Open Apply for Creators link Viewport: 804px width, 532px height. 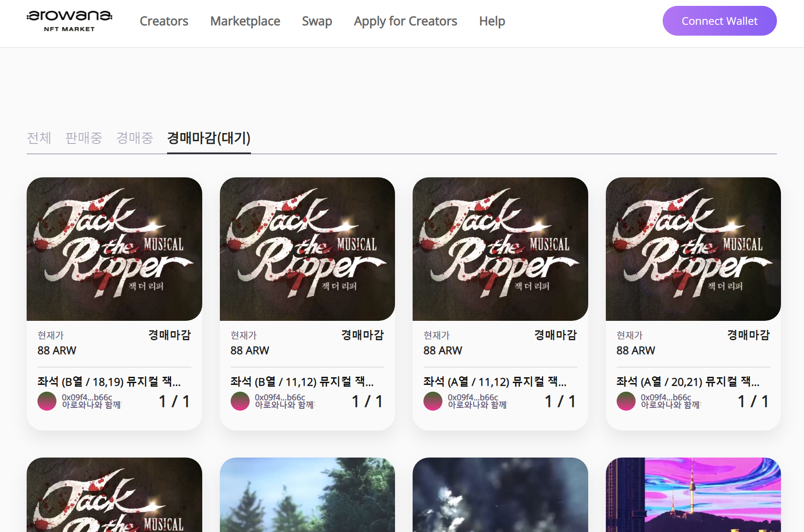(x=405, y=21)
